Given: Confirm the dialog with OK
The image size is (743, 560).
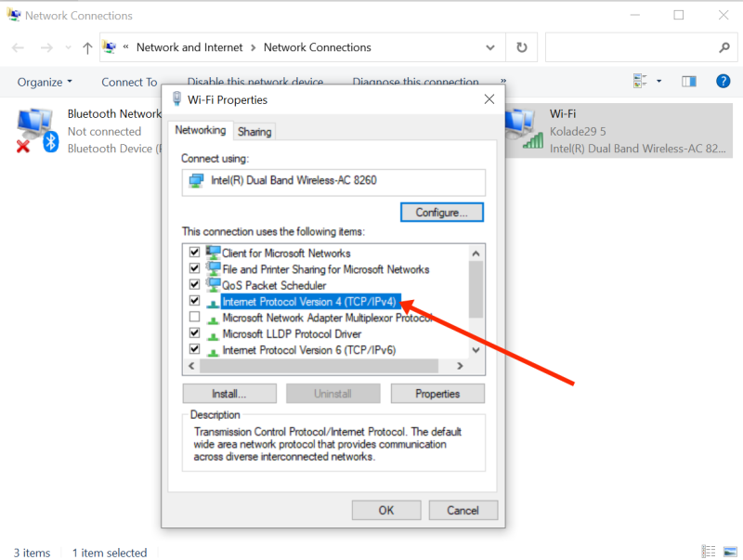Looking at the screenshot, I should pos(386,510).
